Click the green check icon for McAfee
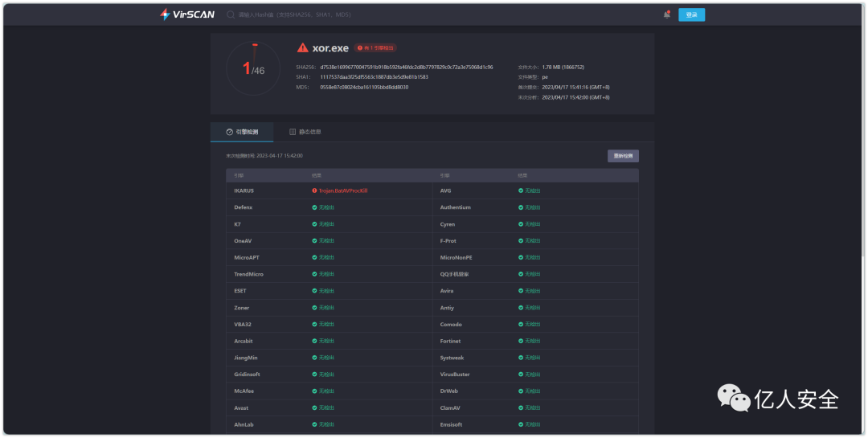 (314, 391)
